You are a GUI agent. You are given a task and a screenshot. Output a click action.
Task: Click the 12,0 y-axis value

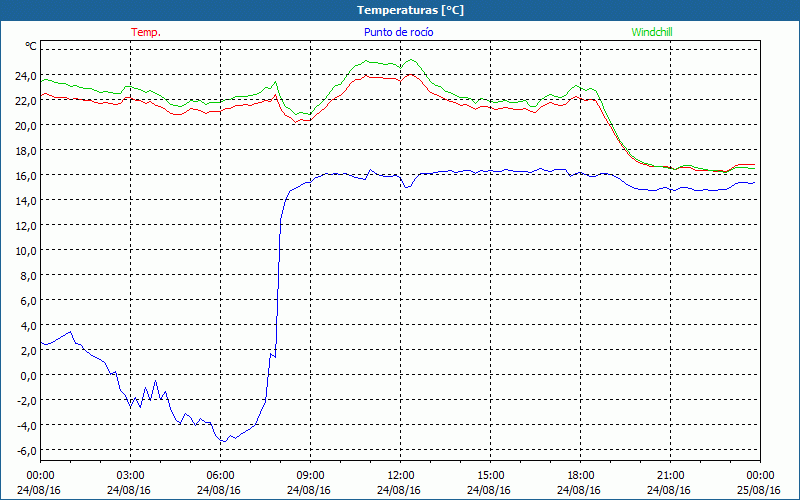click(26, 226)
